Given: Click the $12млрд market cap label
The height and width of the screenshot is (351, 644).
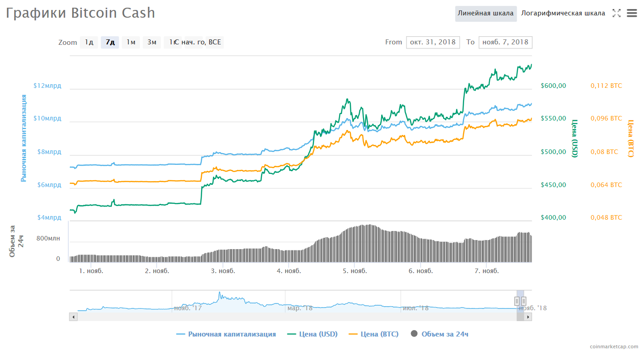Looking at the screenshot, I should click(x=47, y=86).
